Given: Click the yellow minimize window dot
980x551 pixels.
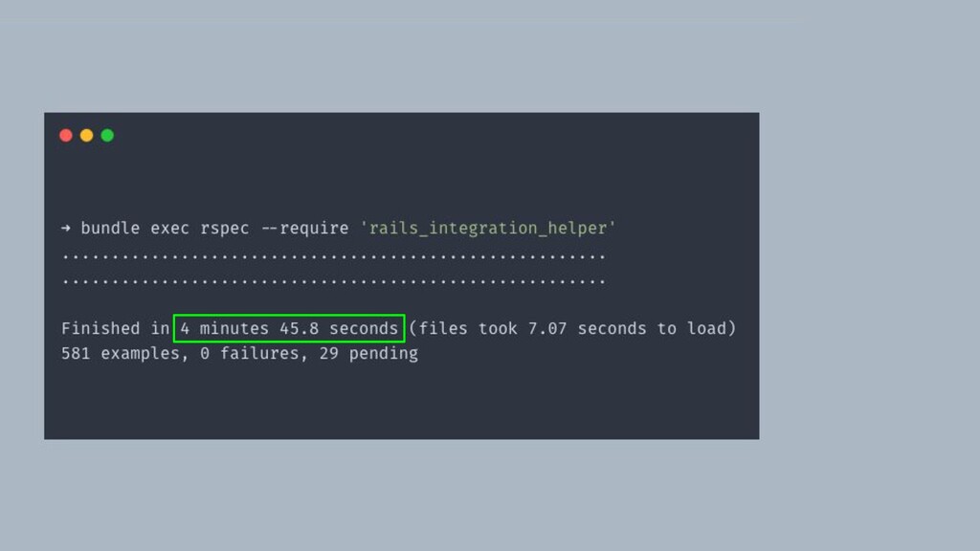Looking at the screenshot, I should [x=86, y=136].
